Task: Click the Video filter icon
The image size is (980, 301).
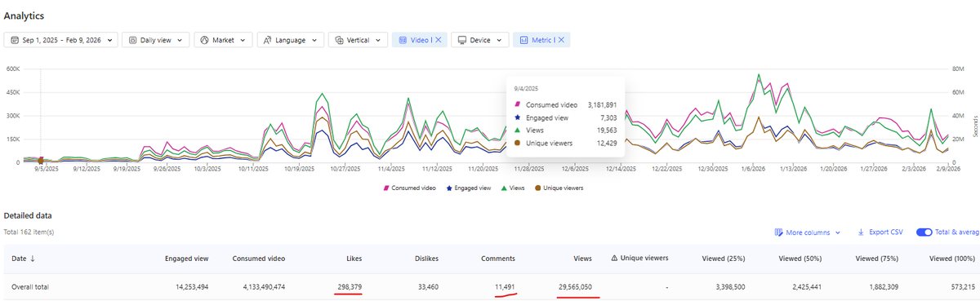Action: tap(403, 39)
